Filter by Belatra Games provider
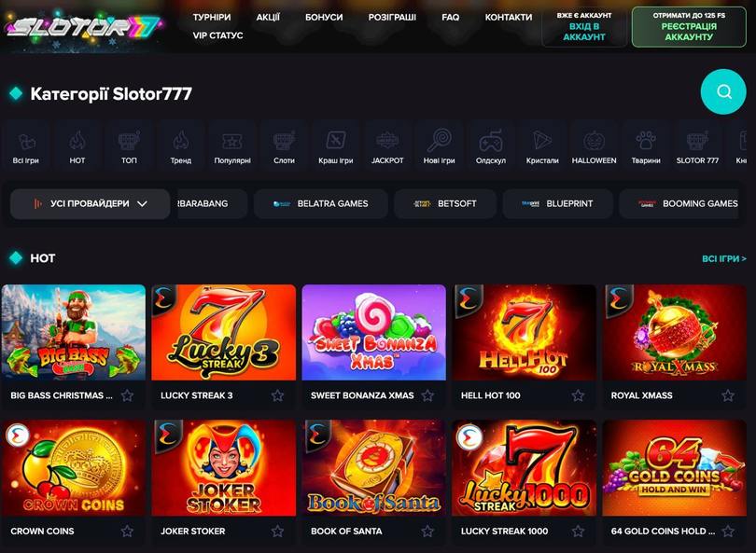 [321, 204]
